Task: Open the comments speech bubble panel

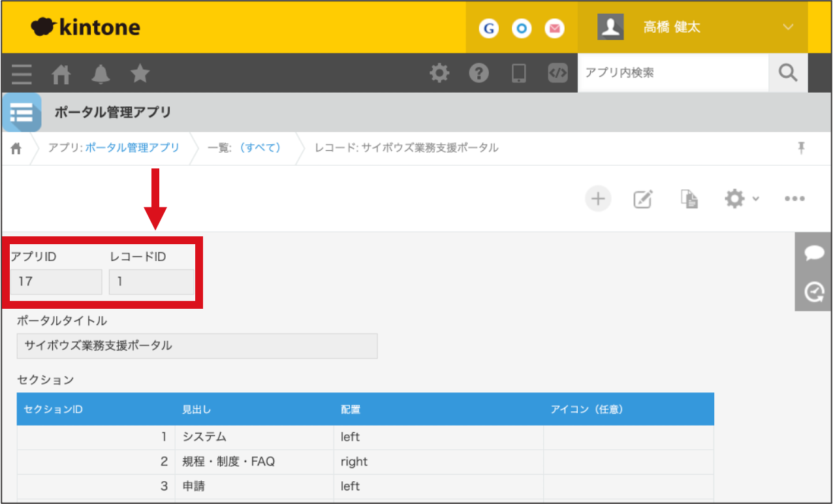Action: tap(814, 253)
